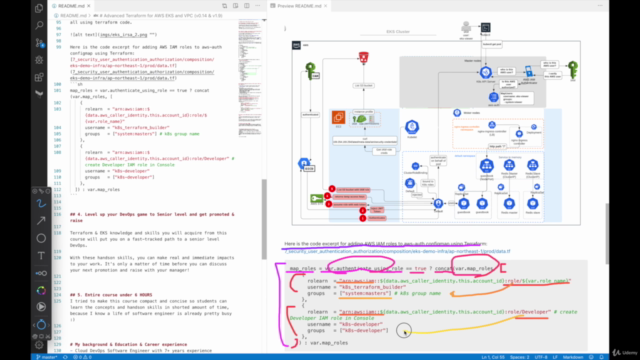This screenshot has height=360, width=640.
Task: Open more actions menu for preview pane
Action: coord(600,6)
